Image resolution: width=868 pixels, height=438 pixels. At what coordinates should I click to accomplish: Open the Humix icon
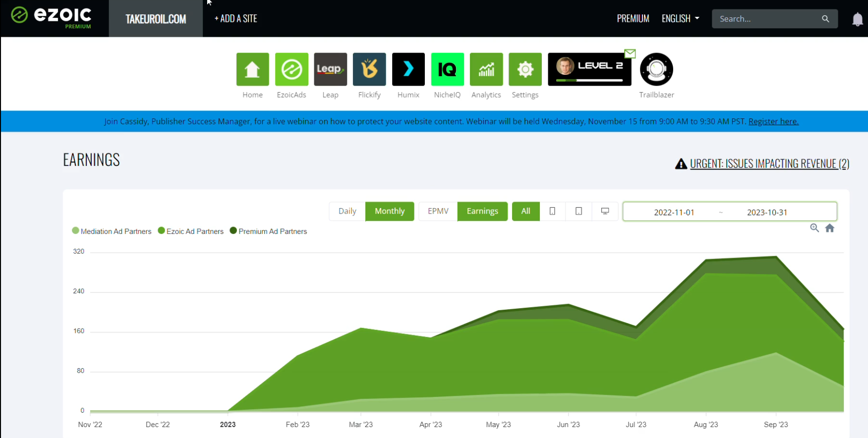point(408,69)
